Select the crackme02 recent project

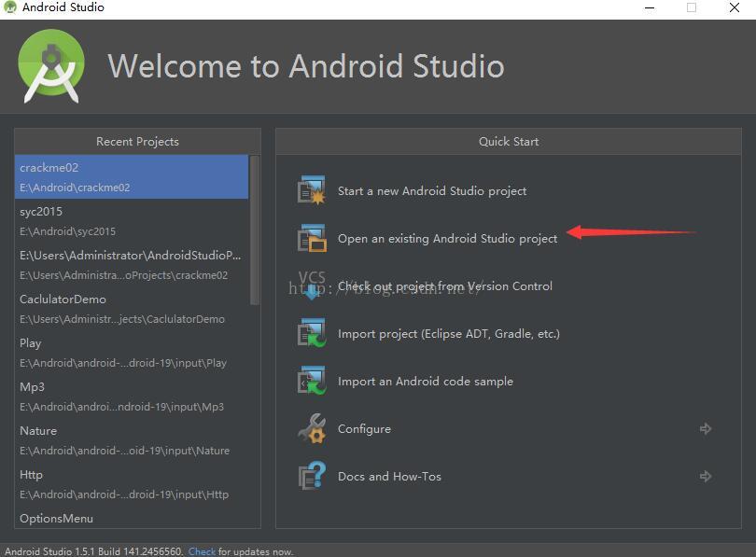[x=132, y=177]
